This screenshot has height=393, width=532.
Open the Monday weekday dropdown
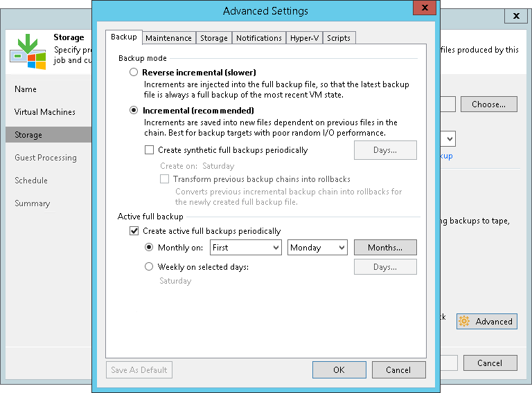coord(317,247)
